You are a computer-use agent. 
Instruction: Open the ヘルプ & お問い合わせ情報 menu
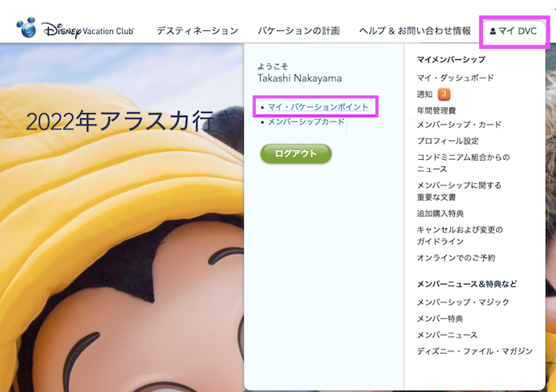415,31
